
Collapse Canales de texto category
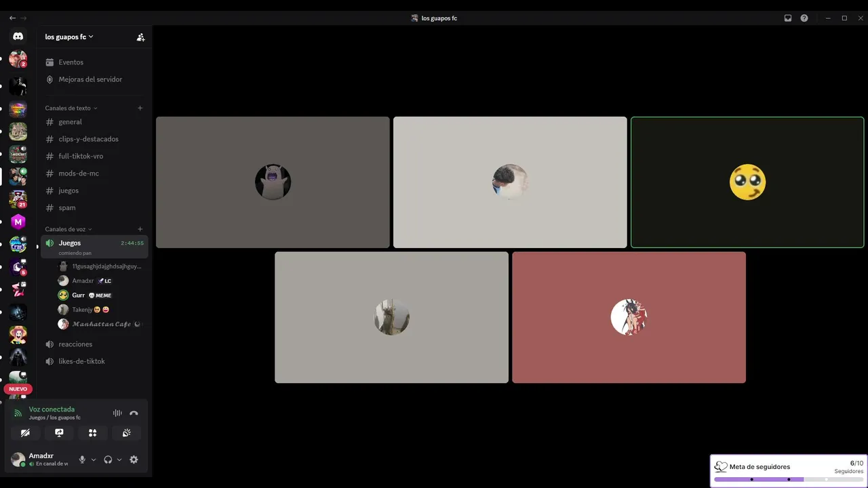tap(71, 108)
